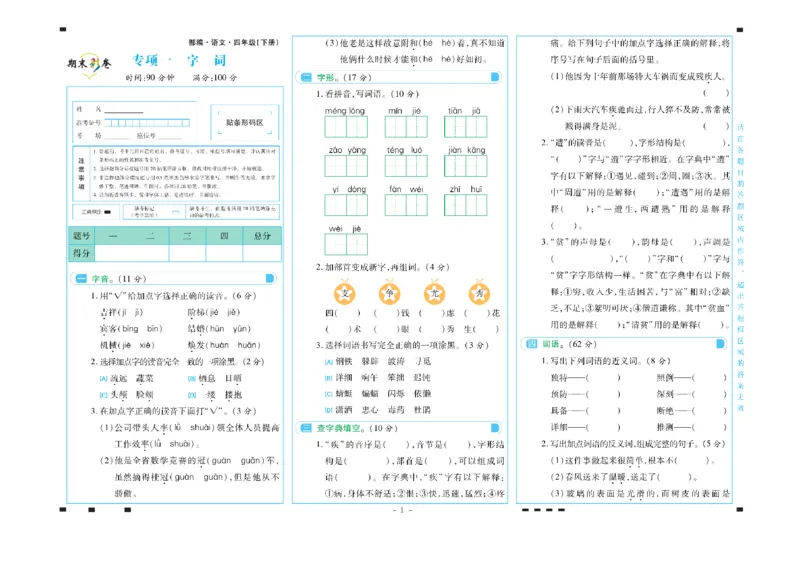Click the pinyin choice 宾客(bīng bīn)

click(131, 329)
